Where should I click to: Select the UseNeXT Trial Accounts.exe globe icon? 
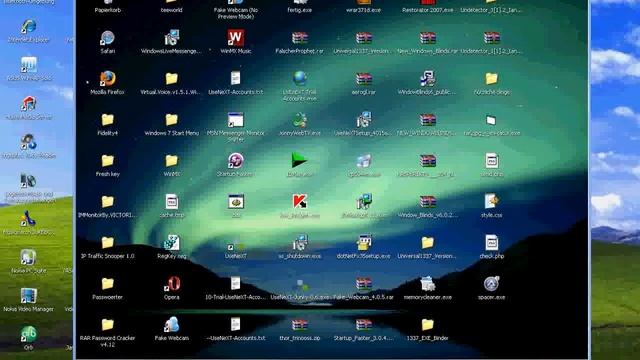point(300,78)
